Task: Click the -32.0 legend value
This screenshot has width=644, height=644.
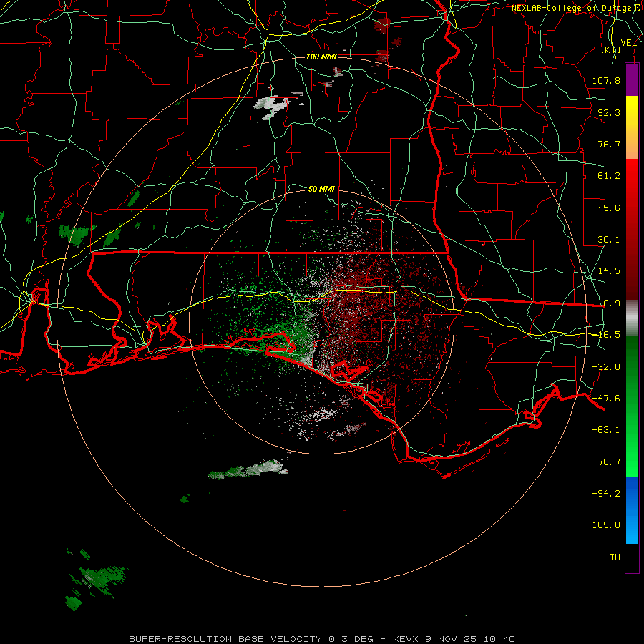Action: click(x=606, y=367)
